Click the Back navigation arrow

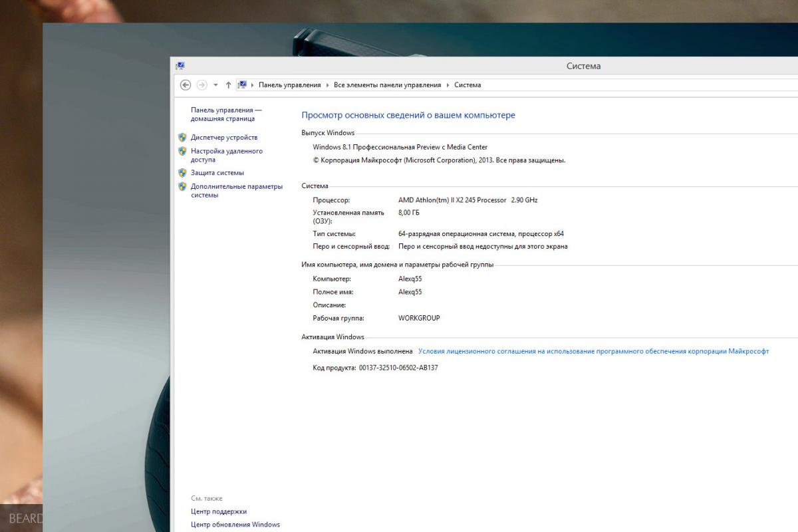pyautogui.click(x=186, y=84)
